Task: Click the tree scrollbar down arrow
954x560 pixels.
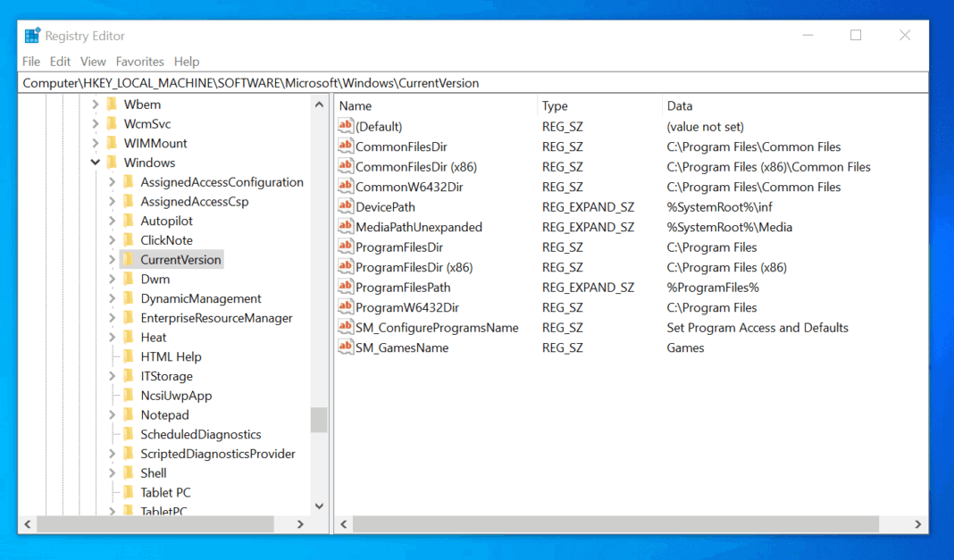Action: [319, 506]
